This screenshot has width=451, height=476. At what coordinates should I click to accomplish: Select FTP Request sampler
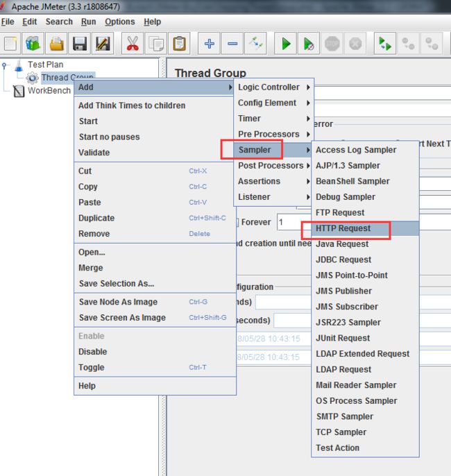pyautogui.click(x=366, y=212)
